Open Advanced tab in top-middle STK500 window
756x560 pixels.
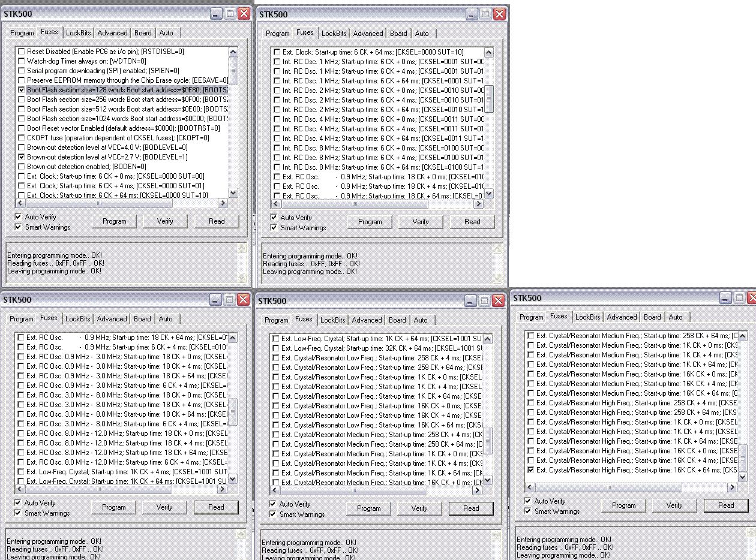pyautogui.click(x=368, y=34)
